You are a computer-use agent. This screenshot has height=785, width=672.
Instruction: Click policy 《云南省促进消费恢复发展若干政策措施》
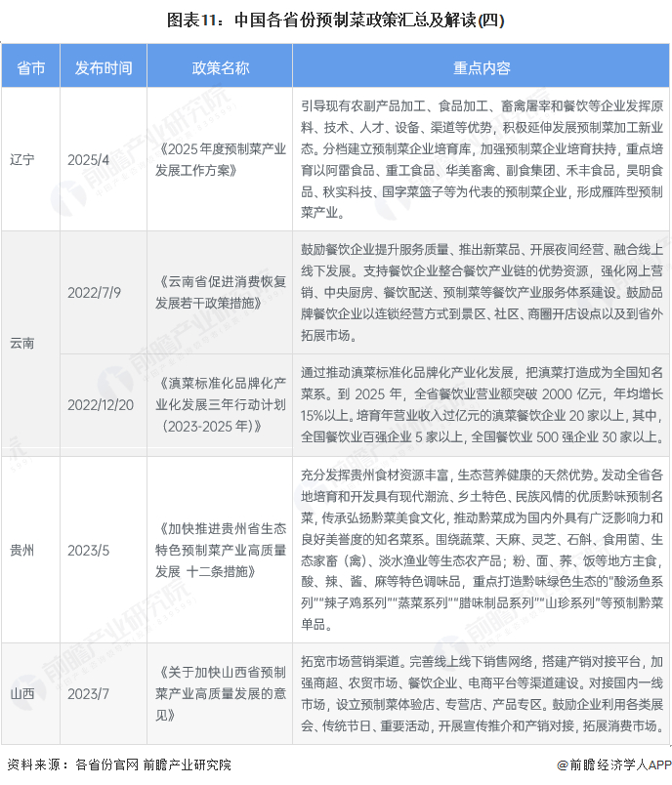tap(221, 292)
